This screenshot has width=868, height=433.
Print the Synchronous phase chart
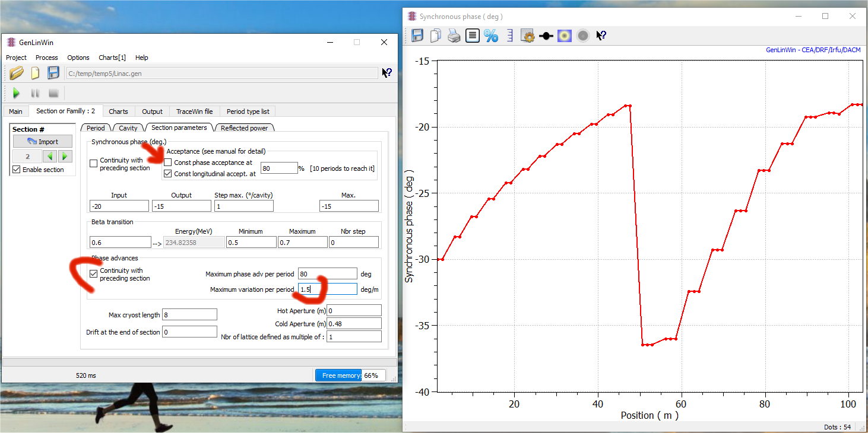[454, 36]
